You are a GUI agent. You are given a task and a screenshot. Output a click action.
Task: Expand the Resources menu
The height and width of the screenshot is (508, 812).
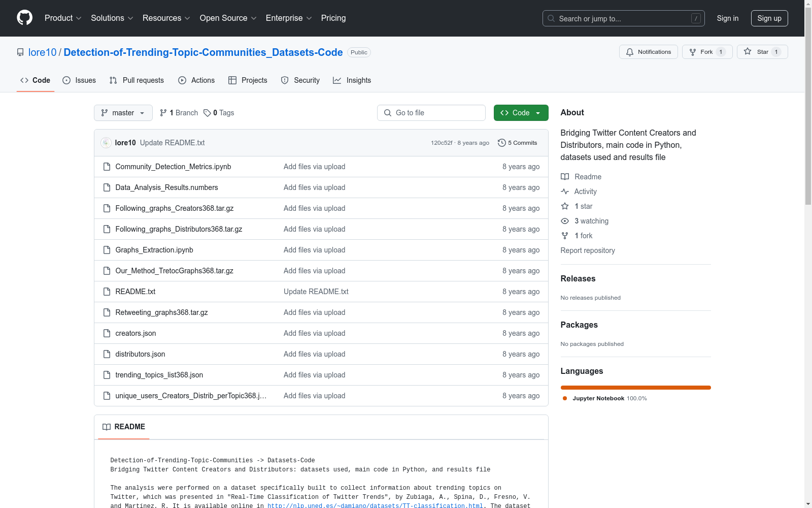pos(166,18)
